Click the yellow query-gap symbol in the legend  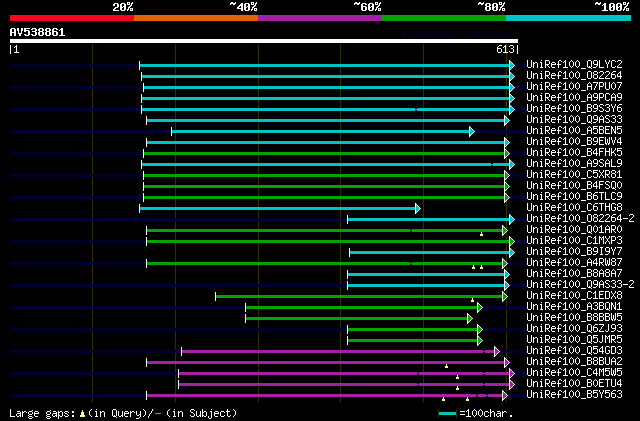[x=82, y=414]
